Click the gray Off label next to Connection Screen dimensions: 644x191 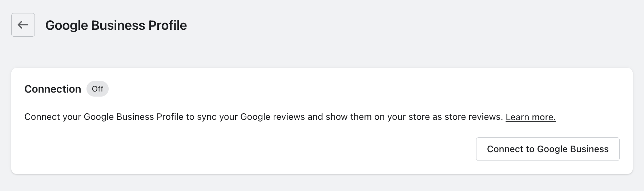[x=97, y=89]
